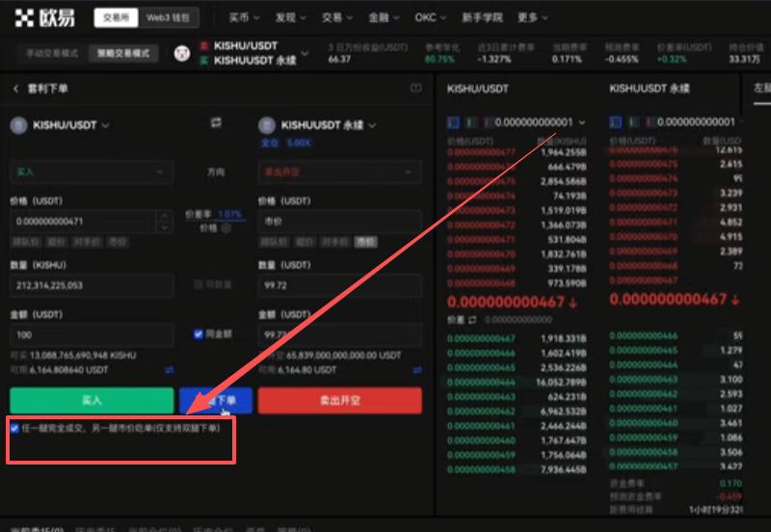771x532 pixels.
Task: Toggle the 任一腿完全成交 checkbox
Action: tap(14, 428)
